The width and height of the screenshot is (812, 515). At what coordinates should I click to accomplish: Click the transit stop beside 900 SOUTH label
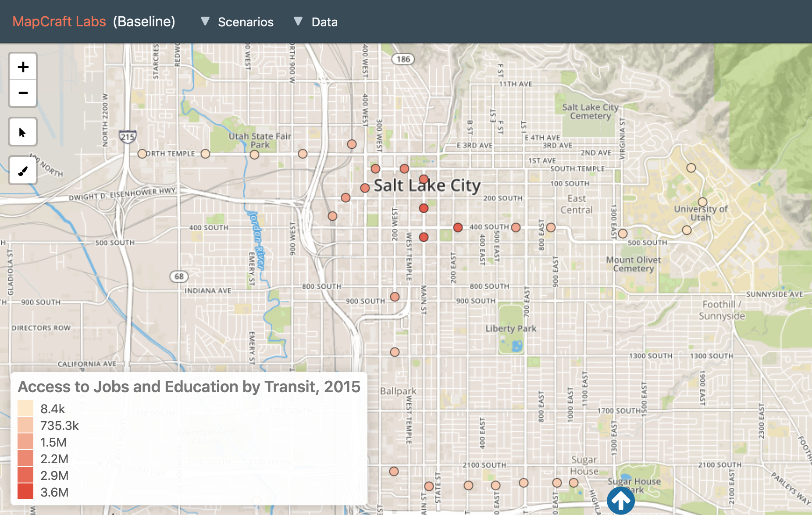coord(395,297)
